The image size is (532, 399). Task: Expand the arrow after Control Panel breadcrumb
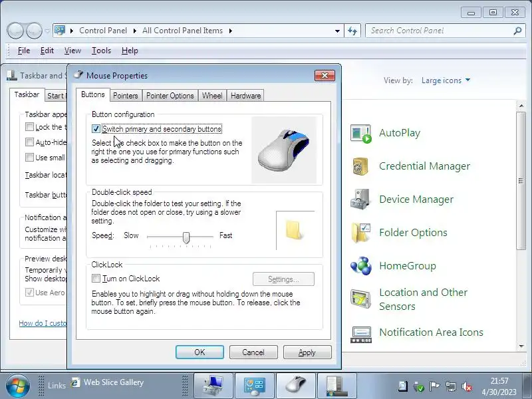coord(135,31)
